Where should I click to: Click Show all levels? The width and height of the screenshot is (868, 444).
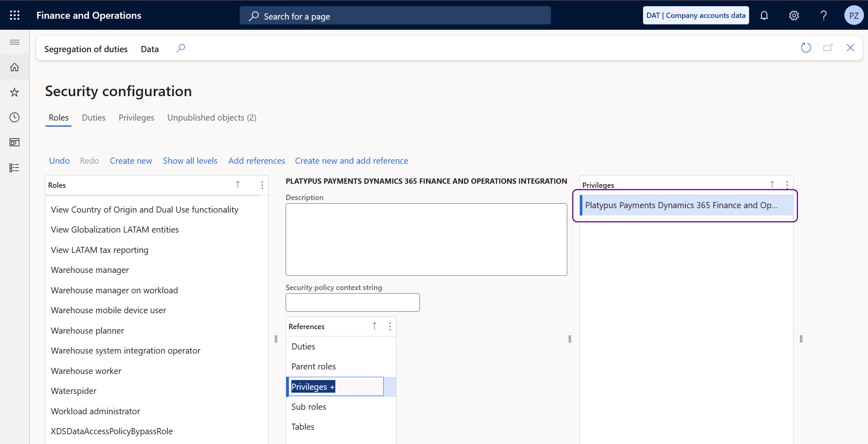pyautogui.click(x=190, y=161)
